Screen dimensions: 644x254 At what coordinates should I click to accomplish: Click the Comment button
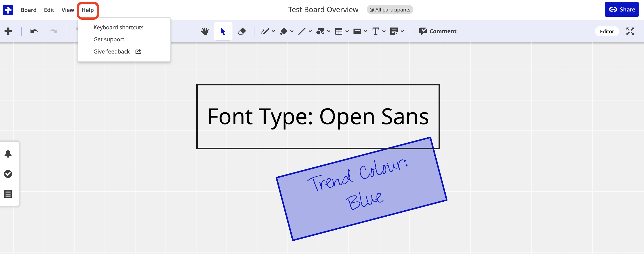pos(438,31)
